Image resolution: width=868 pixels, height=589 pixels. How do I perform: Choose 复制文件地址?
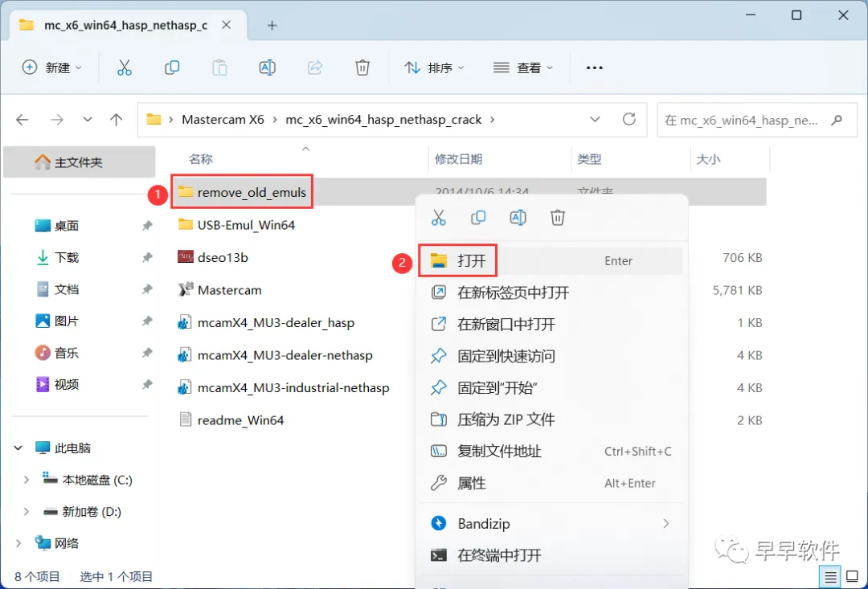551,451
